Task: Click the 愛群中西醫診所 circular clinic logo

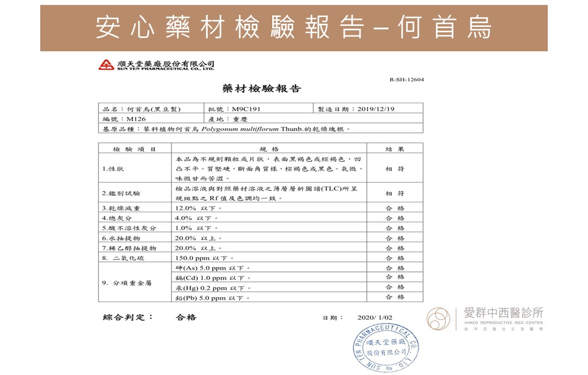Action: pos(440,320)
